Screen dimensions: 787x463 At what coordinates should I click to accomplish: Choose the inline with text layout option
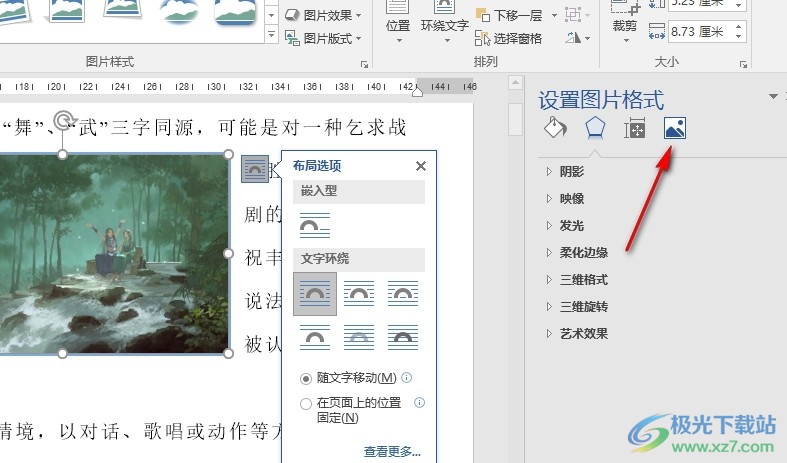pos(315,225)
